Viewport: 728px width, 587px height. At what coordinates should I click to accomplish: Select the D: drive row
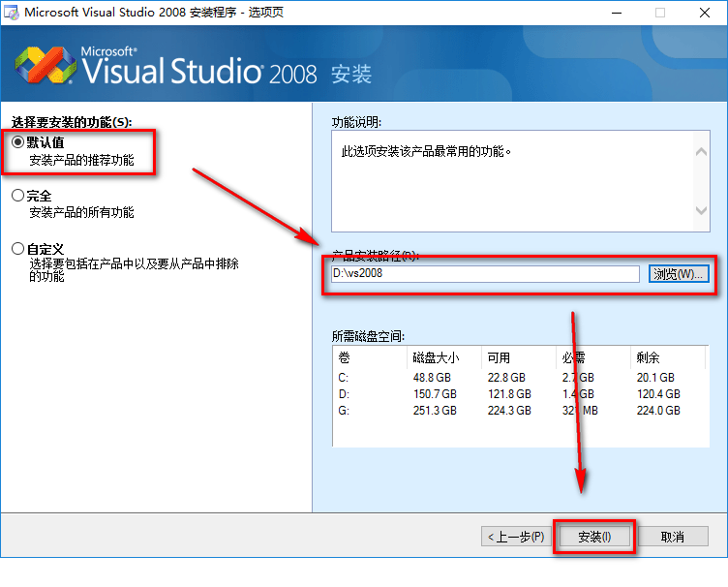click(x=520, y=394)
